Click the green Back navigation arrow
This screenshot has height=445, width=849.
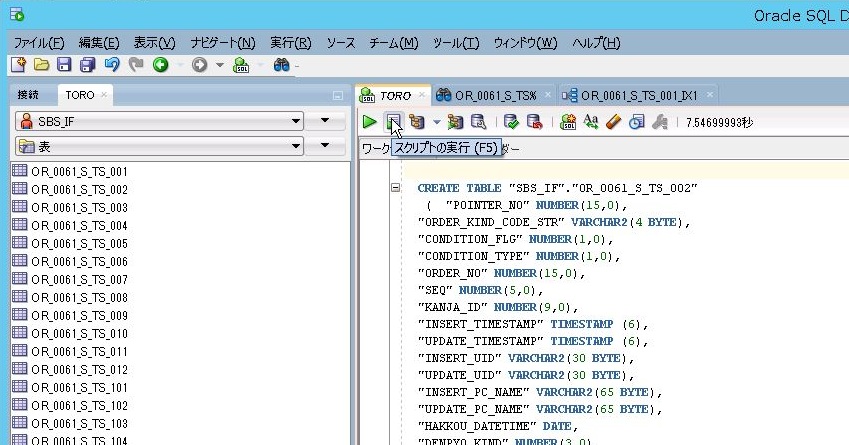point(160,65)
